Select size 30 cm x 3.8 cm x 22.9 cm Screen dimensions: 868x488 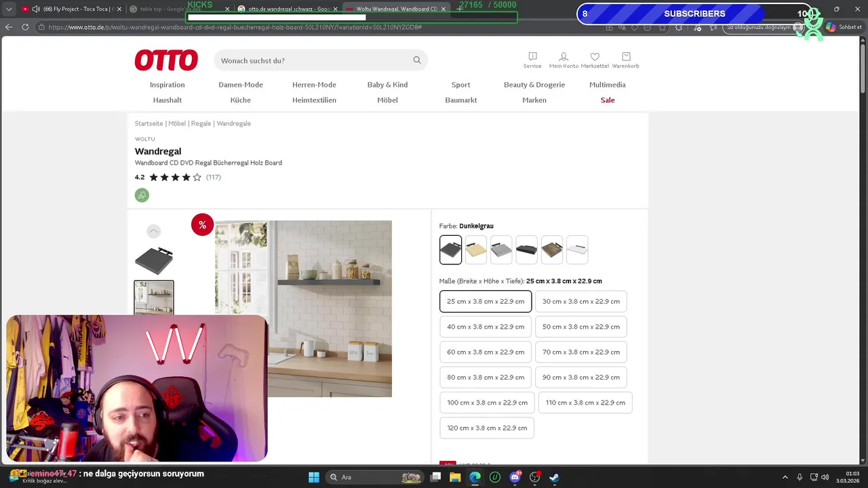[x=581, y=302]
